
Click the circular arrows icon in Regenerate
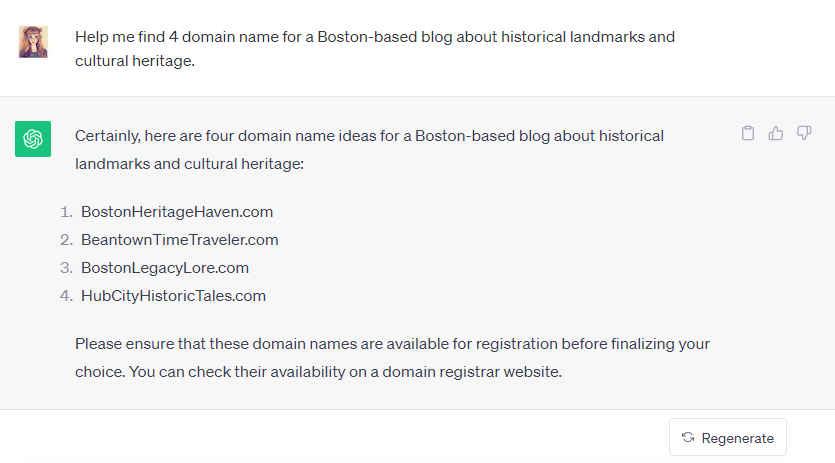[x=688, y=437]
